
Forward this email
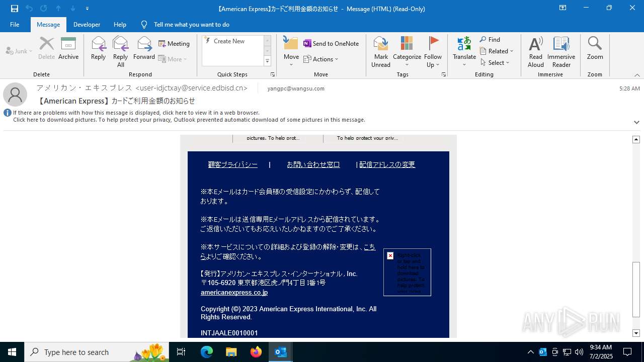click(x=144, y=49)
